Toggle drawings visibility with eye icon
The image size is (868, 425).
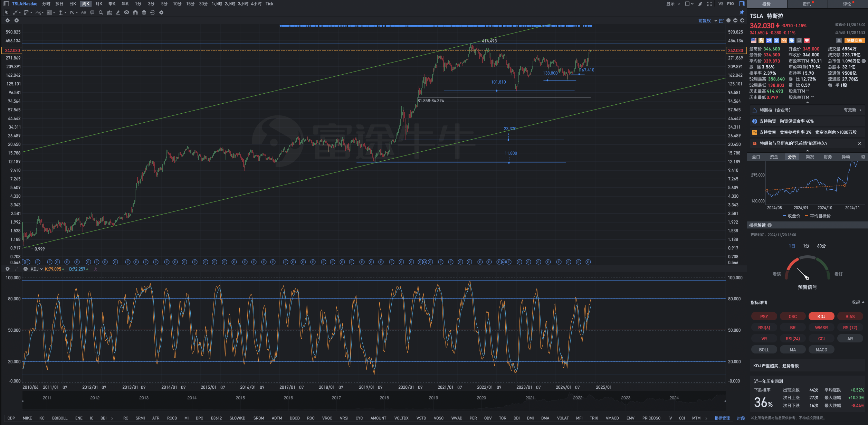click(x=127, y=12)
